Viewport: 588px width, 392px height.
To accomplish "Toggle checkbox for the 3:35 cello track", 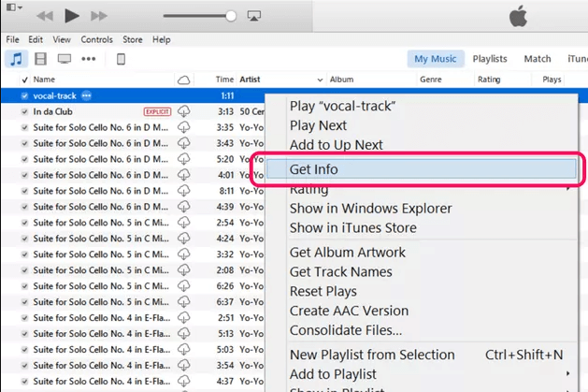I will pyautogui.click(x=24, y=127).
